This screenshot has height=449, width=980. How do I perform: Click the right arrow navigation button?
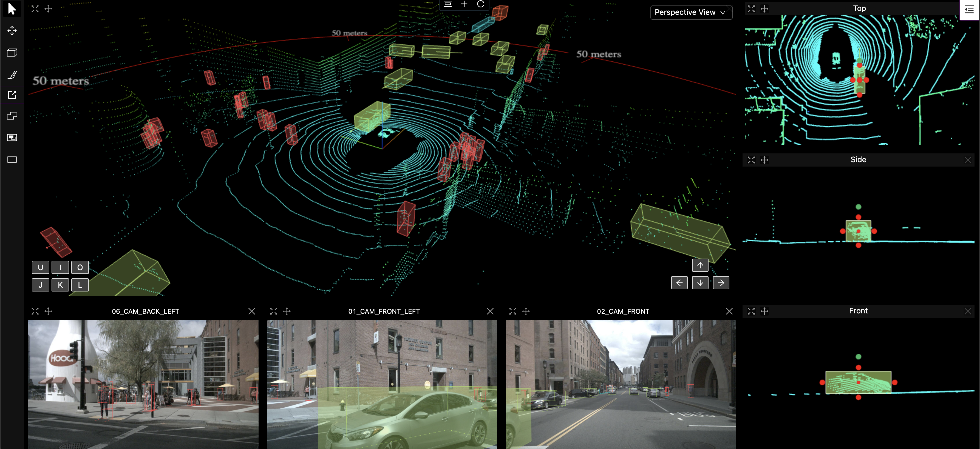coord(721,282)
